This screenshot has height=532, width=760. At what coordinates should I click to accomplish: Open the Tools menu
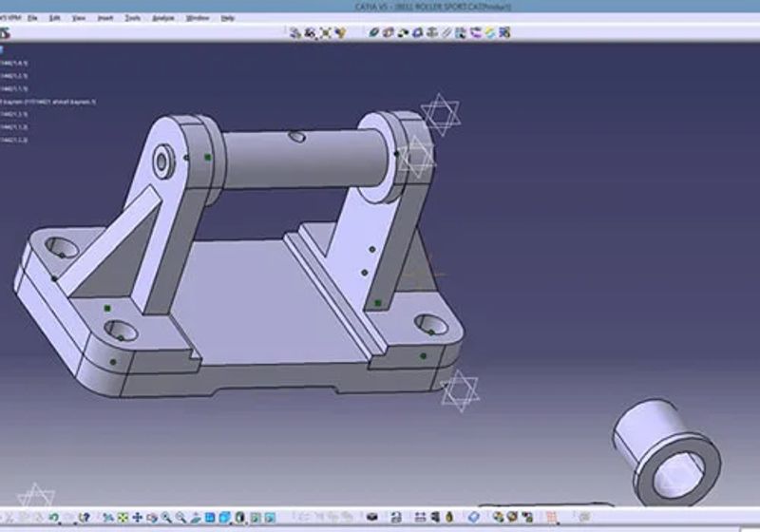132,18
